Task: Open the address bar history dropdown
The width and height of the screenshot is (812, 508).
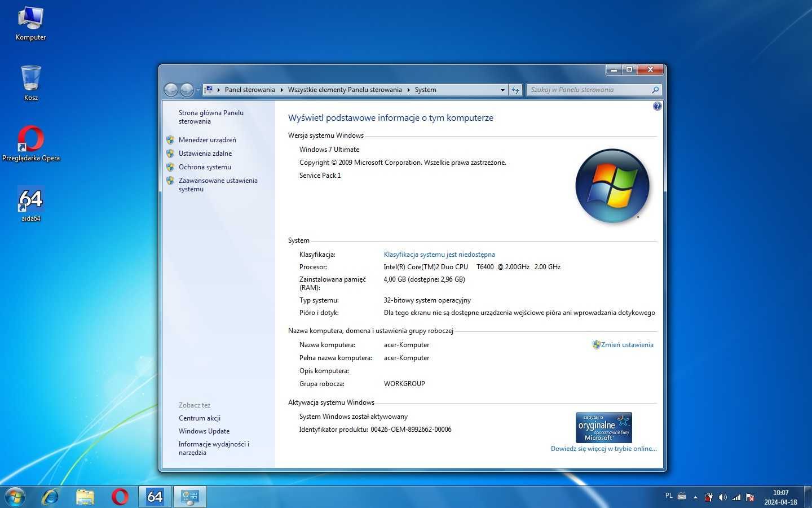Action: [502, 90]
